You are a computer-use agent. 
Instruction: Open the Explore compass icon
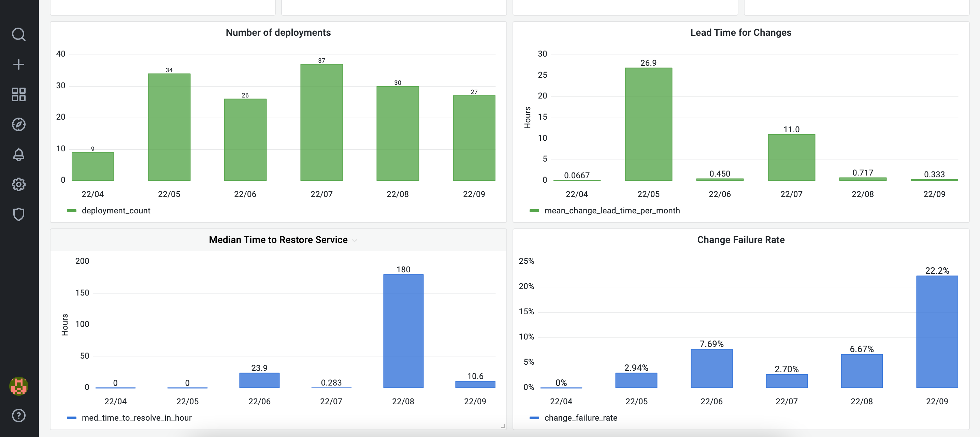(19, 125)
